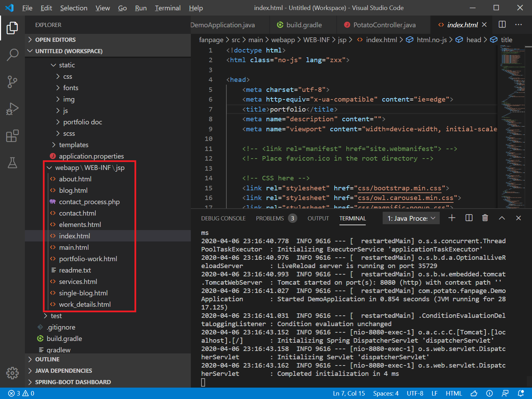Change UTF-8 encoding in status bar
Viewport: 532px width, 399px height.
[x=415, y=393]
